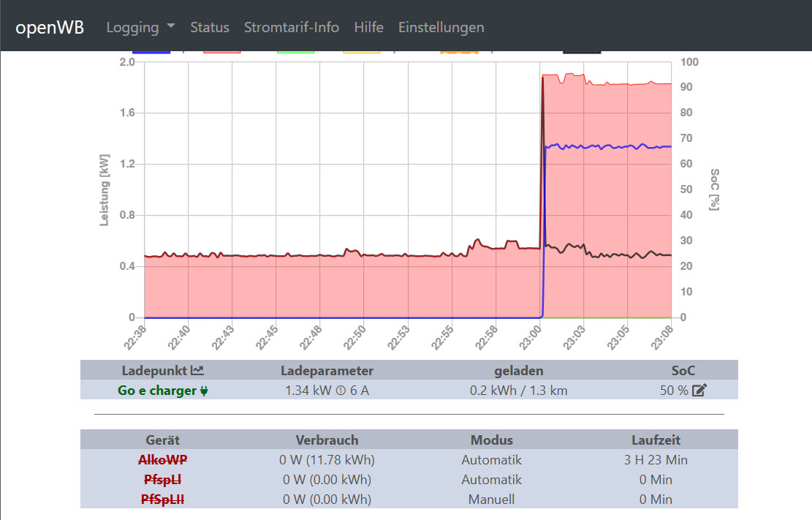
Task: Click the phase count icon before 6 A
Action: coord(340,391)
